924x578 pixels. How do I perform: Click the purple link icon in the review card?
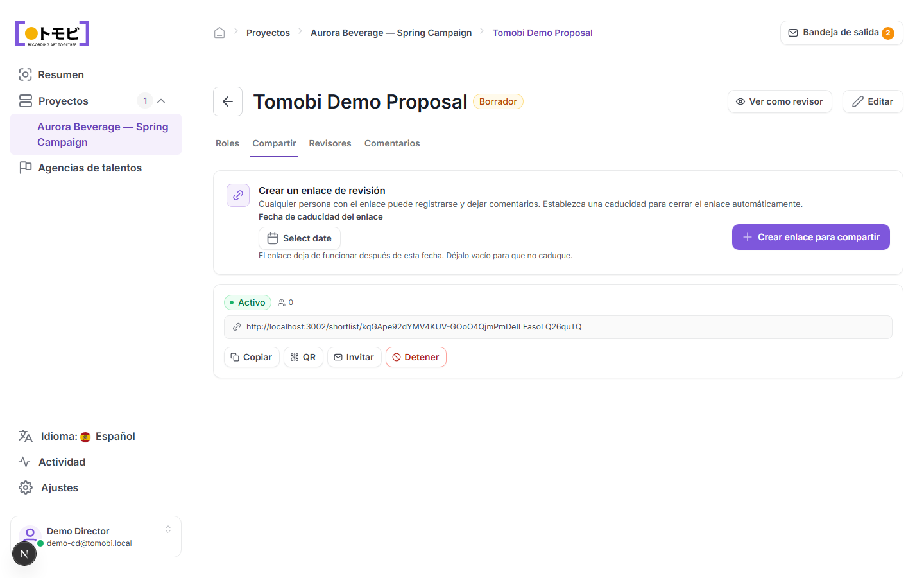(x=238, y=195)
